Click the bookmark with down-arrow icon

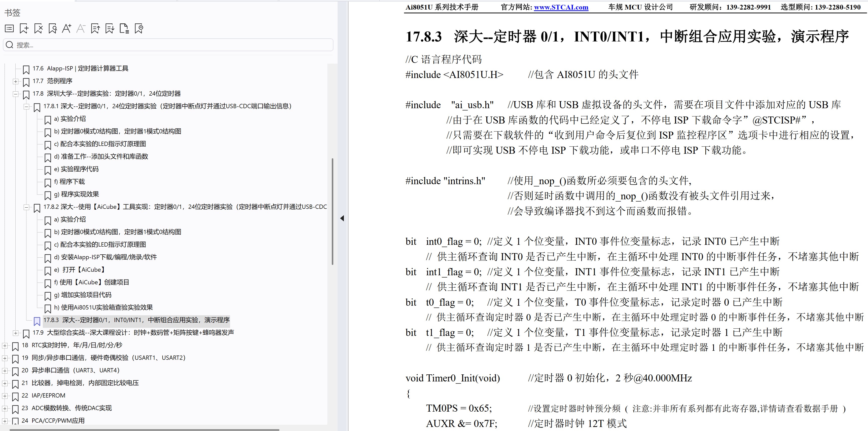click(x=110, y=29)
